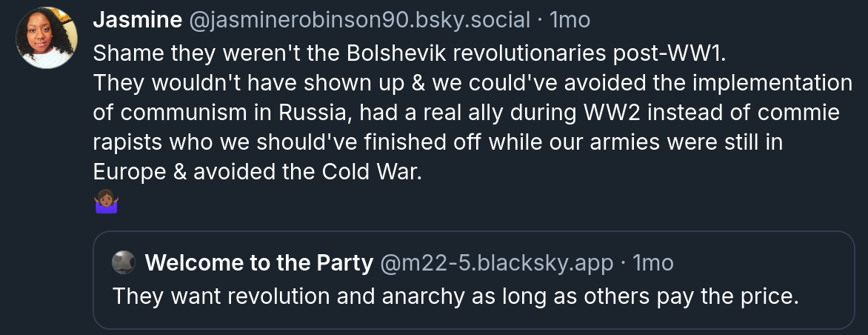This screenshot has width=868, height=335.
Task: Open the @jasminerobinson90.bsky.social handle link
Action: 360,21
